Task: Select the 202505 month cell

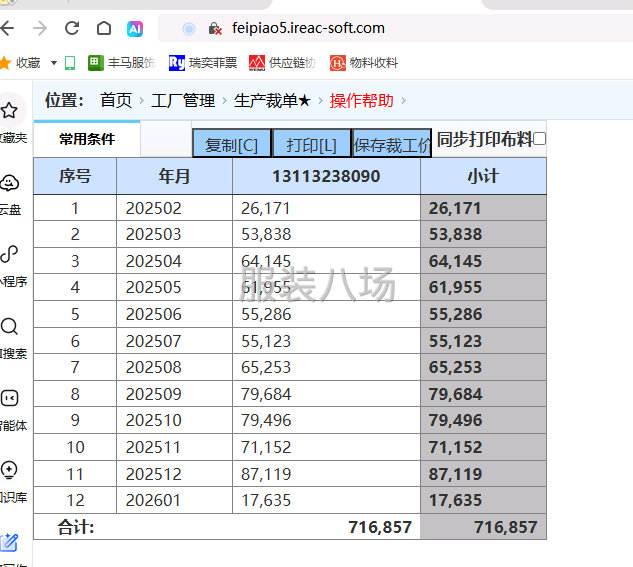Action: pos(174,287)
